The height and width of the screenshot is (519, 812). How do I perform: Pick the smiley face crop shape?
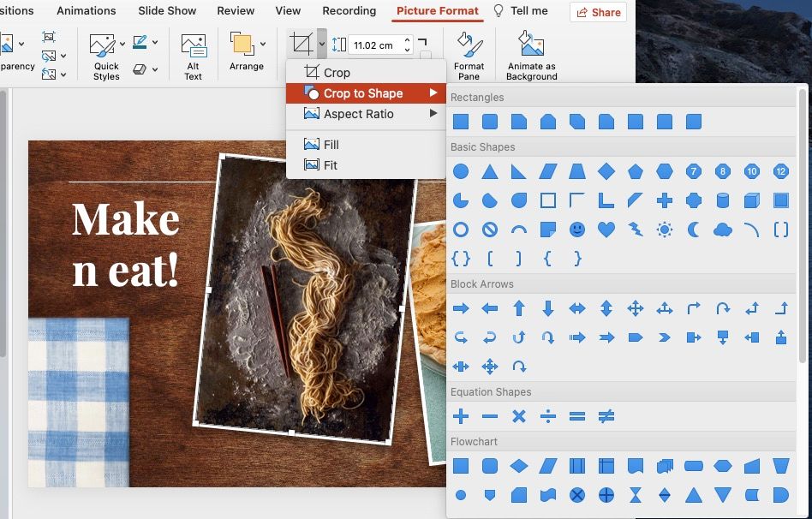(x=577, y=230)
